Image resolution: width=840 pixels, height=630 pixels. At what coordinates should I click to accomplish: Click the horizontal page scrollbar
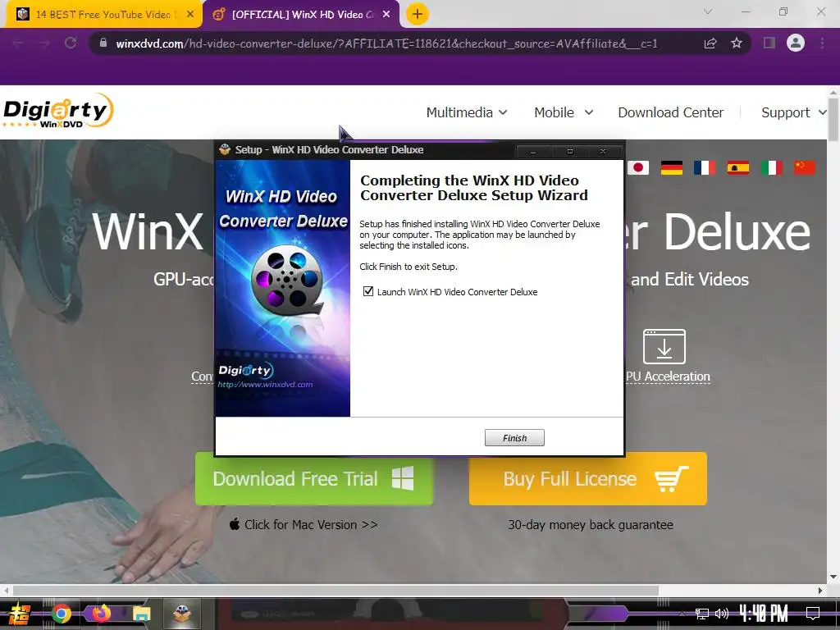(x=336, y=591)
